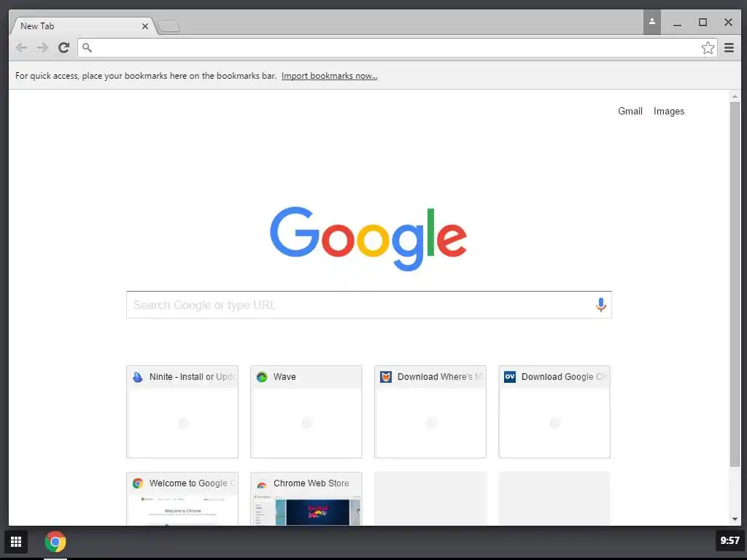This screenshot has width=747, height=560.
Task: Click the fox favicon on Download Where's tile
Action: [x=386, y=377]
